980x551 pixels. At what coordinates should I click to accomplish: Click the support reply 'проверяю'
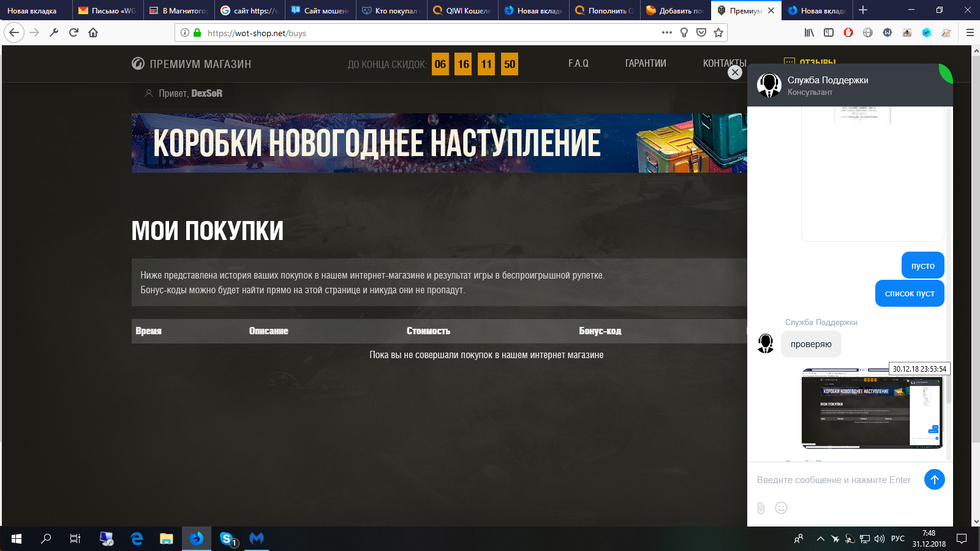[x=811, y=344]
